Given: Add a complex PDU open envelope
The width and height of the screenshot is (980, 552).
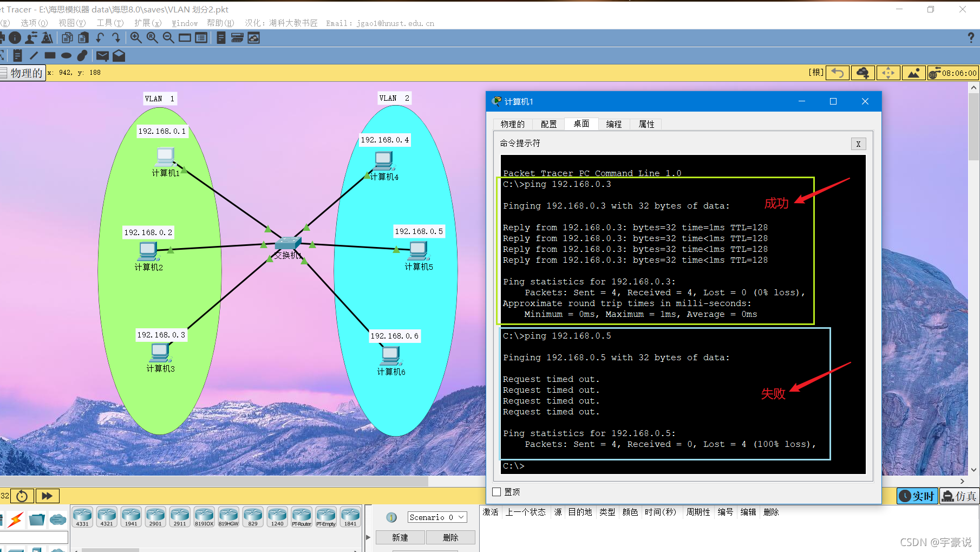Looking at the screenshot, I should point(119,55).
